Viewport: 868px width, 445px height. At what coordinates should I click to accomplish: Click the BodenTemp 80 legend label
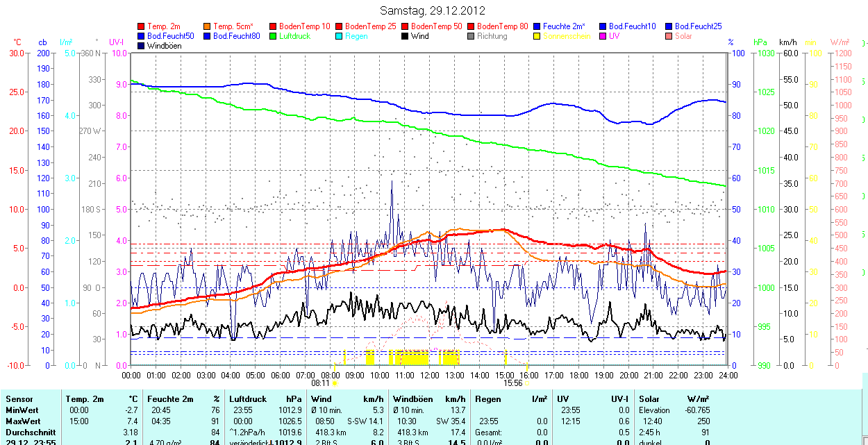(x=503, y=26)
